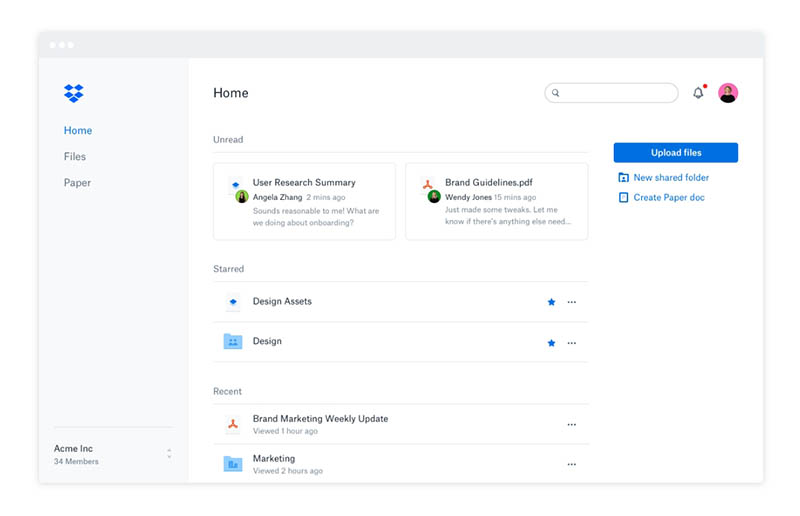
Task: Open more options for Design Assets
Action: click(572, 302)
